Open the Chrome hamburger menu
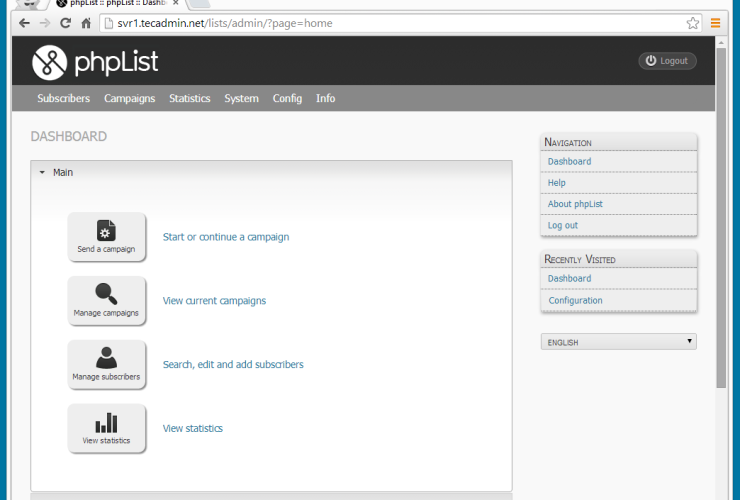Image resolution: width=740 pixels, height=500 pixels. tap(715, 23)
